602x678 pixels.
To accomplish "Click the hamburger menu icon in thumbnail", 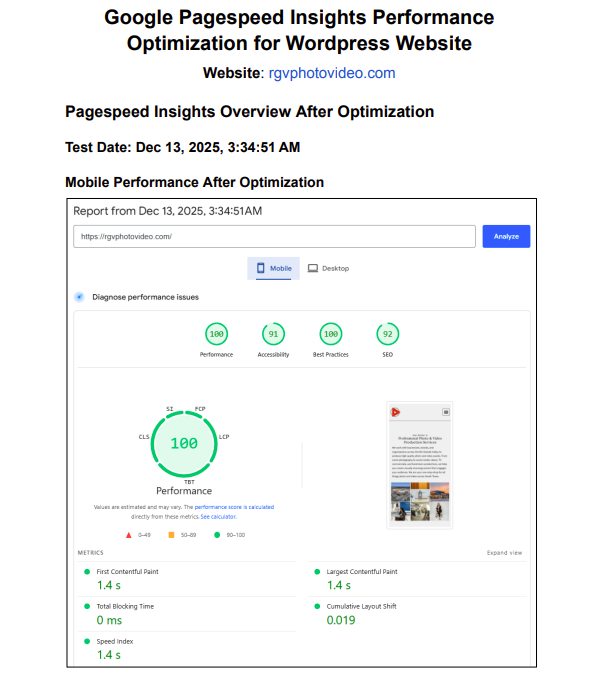I will click(446, 412).
